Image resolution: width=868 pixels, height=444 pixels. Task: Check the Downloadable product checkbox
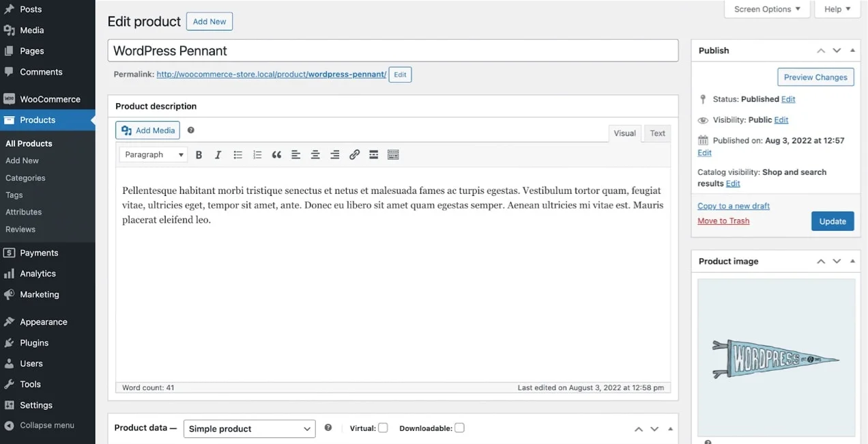coord(459,428)
